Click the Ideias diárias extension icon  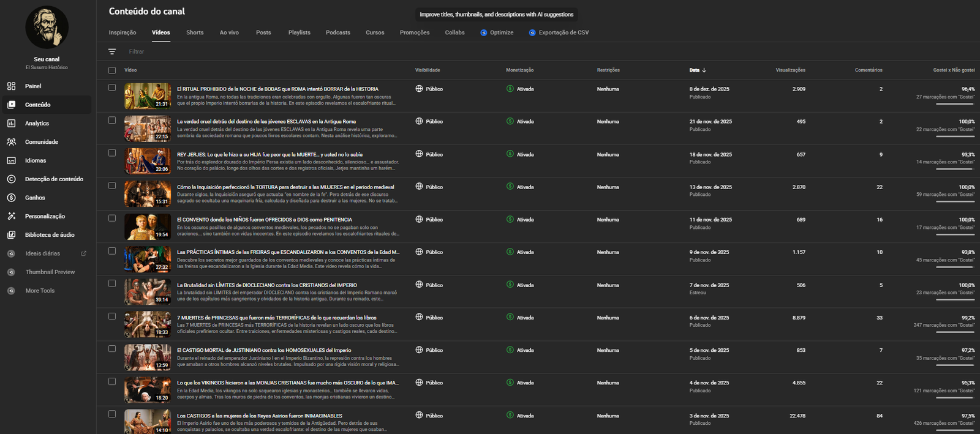pos(11,253)
